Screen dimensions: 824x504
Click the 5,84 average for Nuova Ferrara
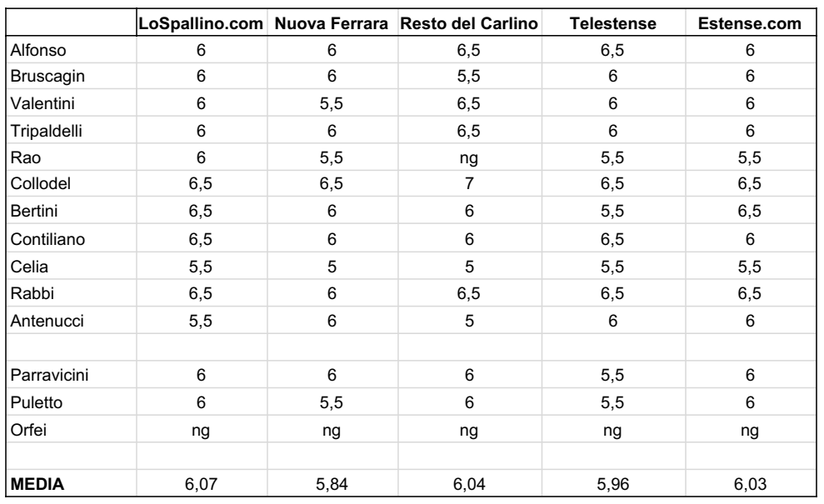point(332,483)
